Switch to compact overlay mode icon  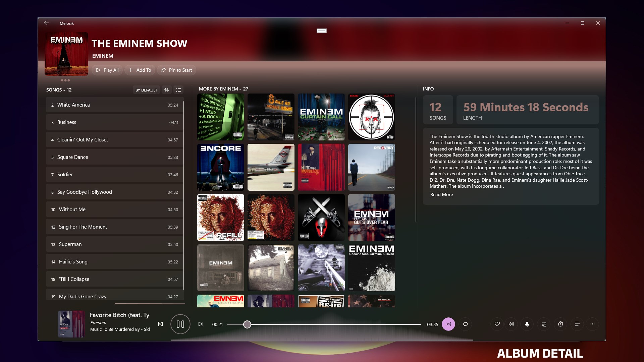544,324
